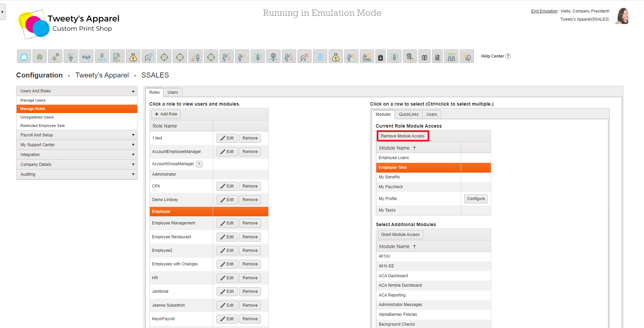Select Restricted Employee Sets in the sidebar
Viewport: 644px width, 328px height.
tap(77, 126)
